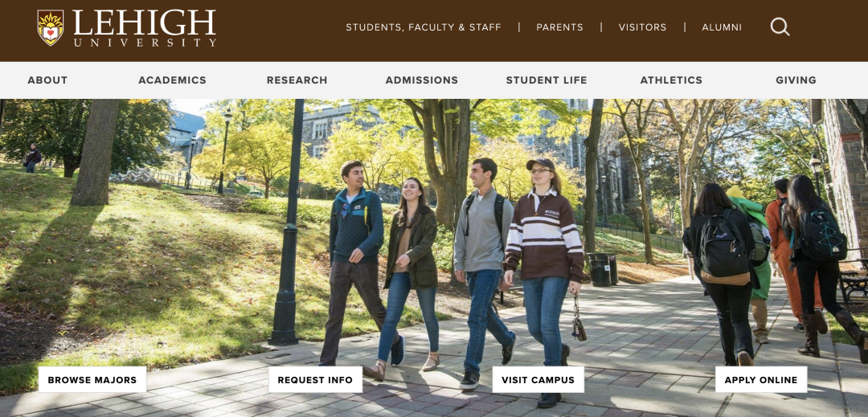Open the search magnifier icon
Image resolution: width=868 pixels, height=417 pixels.
pos(780,27)
